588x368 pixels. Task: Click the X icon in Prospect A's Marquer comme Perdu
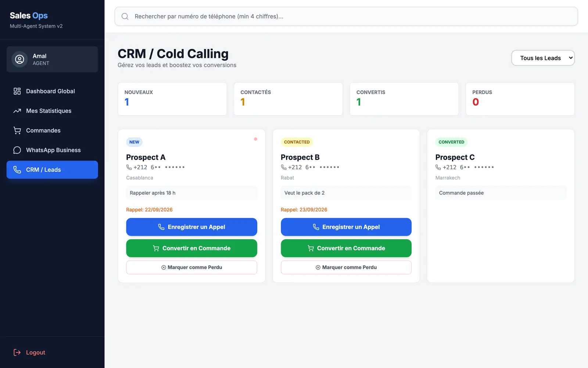point(164,268)
